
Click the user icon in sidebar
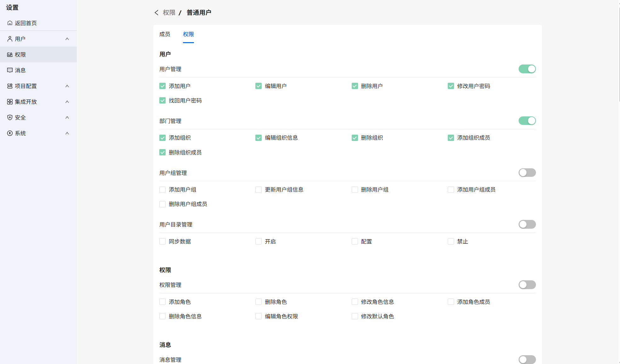click(x=10, y=39)
